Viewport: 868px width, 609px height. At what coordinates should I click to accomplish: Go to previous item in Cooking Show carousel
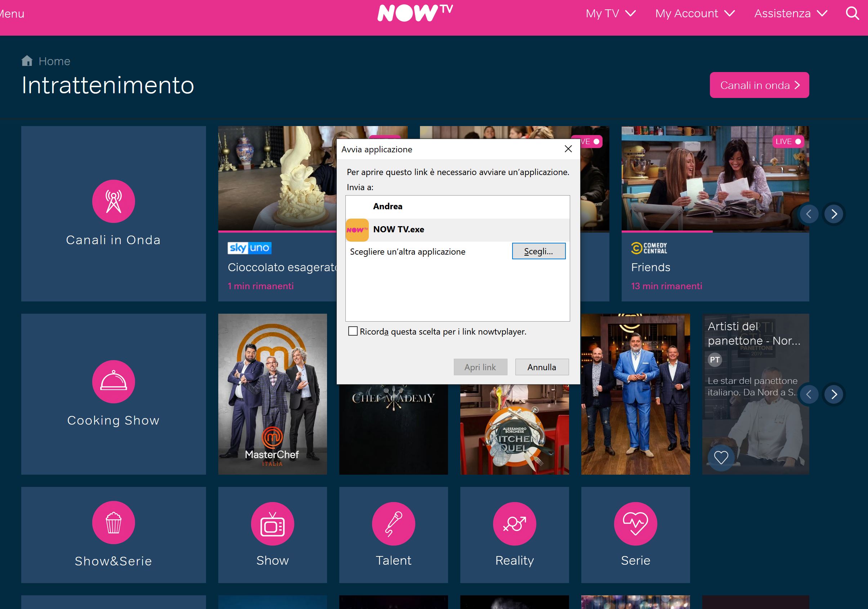click(x=809, y=394)
